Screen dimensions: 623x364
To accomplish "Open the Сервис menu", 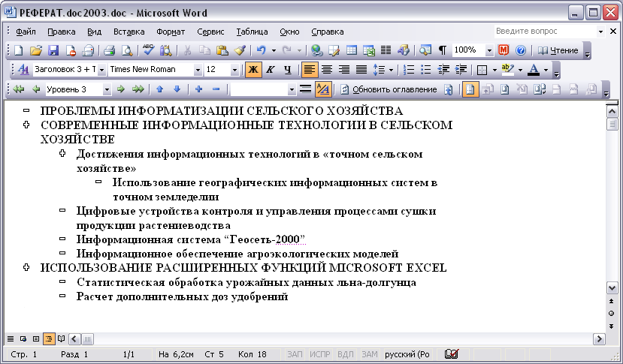I will (x=210, y=32).
